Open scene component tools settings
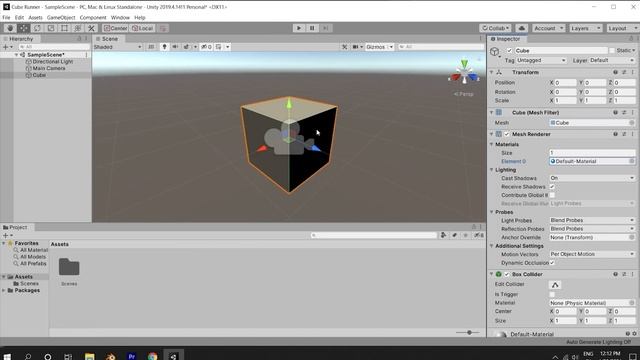Viewport: 640px width, 360px height. pos(344,47)
